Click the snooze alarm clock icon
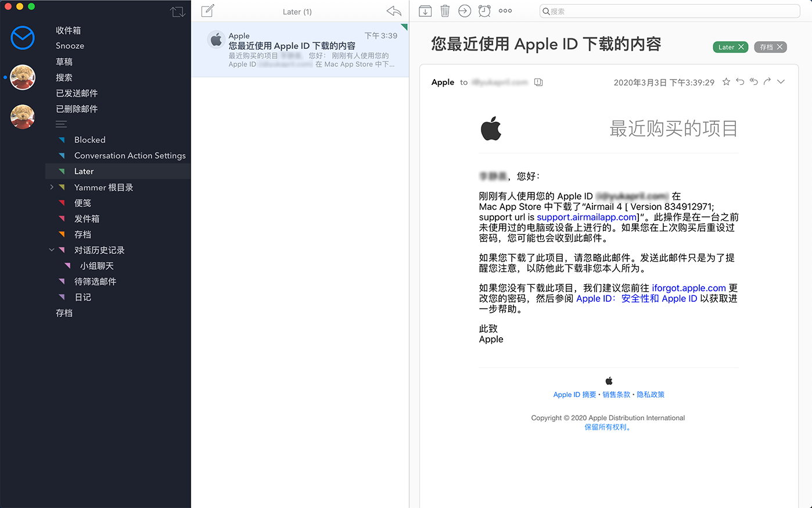The width and height of the screenshot is (812, 508). (x=484, y=11)
